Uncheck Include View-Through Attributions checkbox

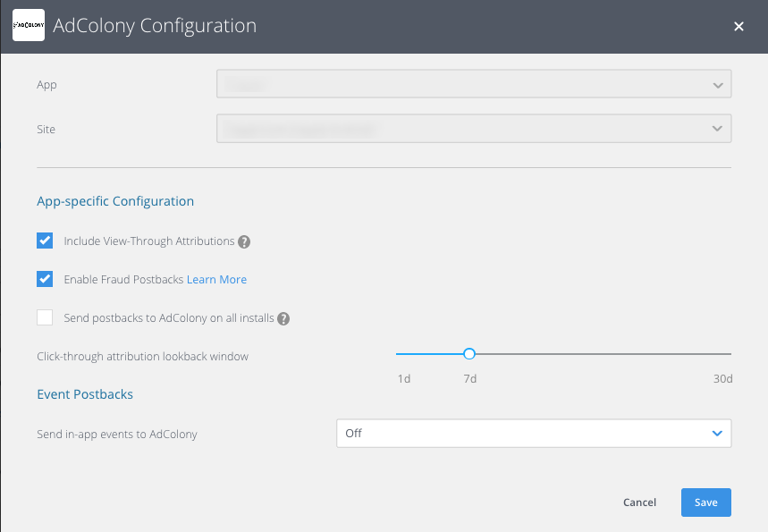(45, 241)
